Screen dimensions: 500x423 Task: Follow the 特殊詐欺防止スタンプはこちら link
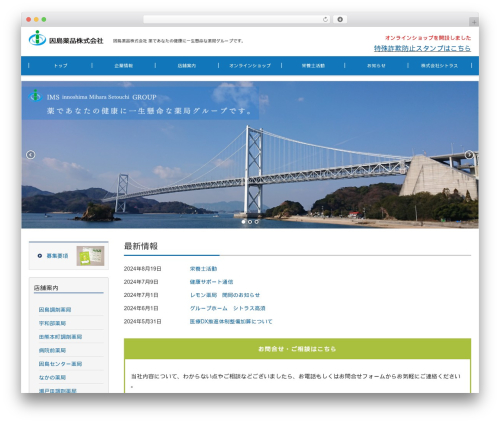422,48
